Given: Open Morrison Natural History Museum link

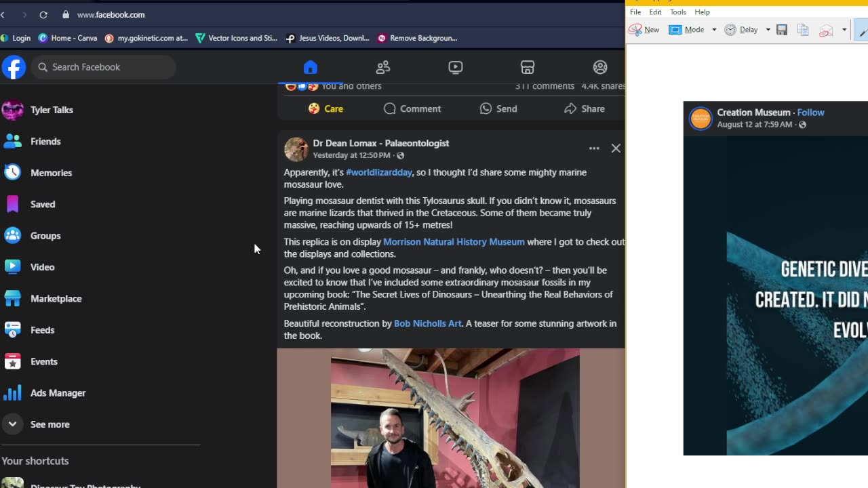Looking at the screenshot, I should coord(454,241).
